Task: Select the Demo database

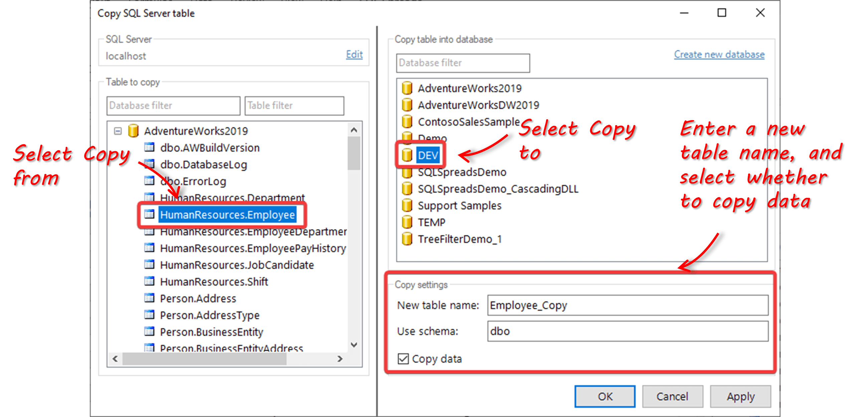Action: click(x=431, y=138)
